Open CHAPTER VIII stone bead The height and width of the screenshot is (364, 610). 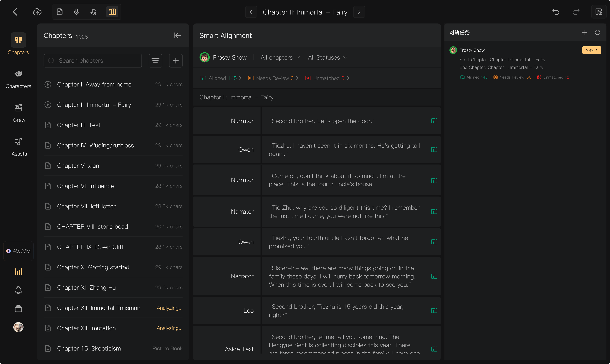coord(113,227)
